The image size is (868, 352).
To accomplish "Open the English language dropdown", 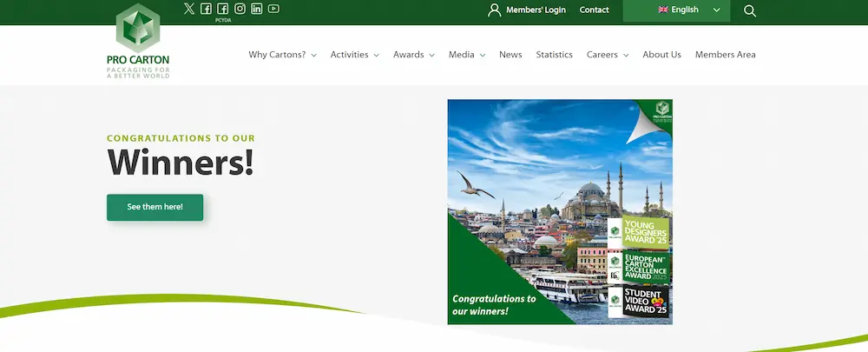I will 676,10.
